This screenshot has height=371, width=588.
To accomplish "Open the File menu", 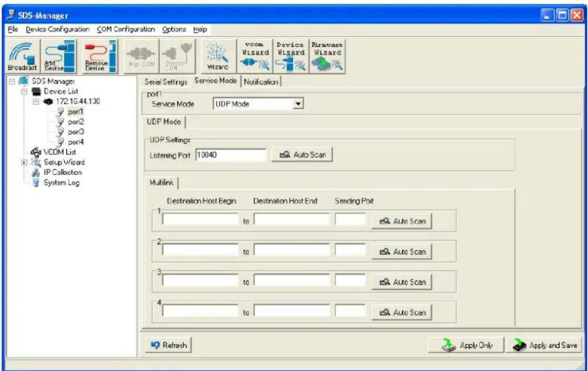I will (x=13, y=29).
